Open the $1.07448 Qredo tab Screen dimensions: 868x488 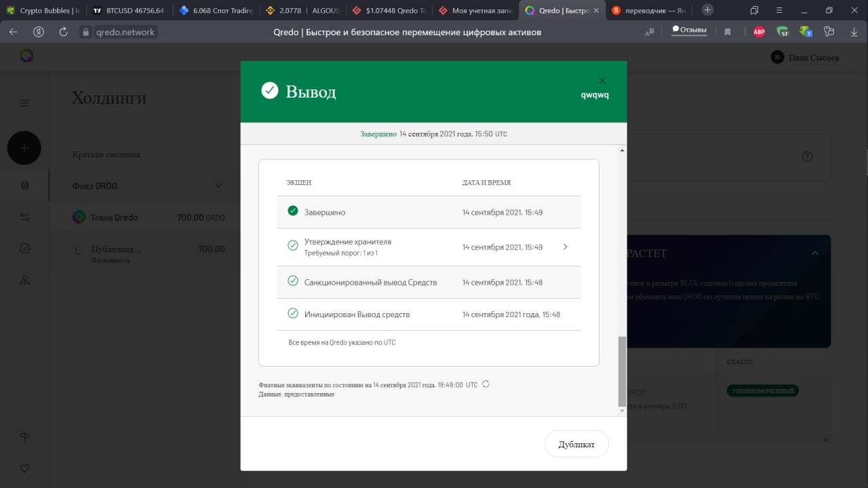[389, 10]
